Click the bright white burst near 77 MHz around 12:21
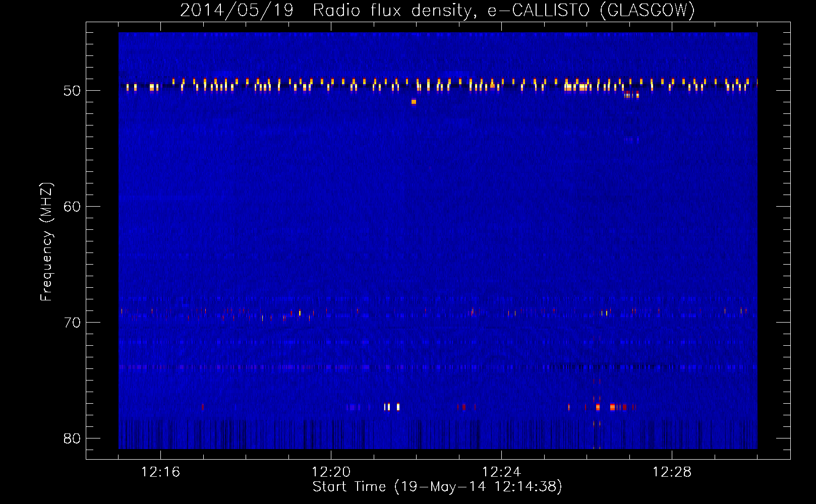Viewport: 816px width, 504px height. (392, 407)
